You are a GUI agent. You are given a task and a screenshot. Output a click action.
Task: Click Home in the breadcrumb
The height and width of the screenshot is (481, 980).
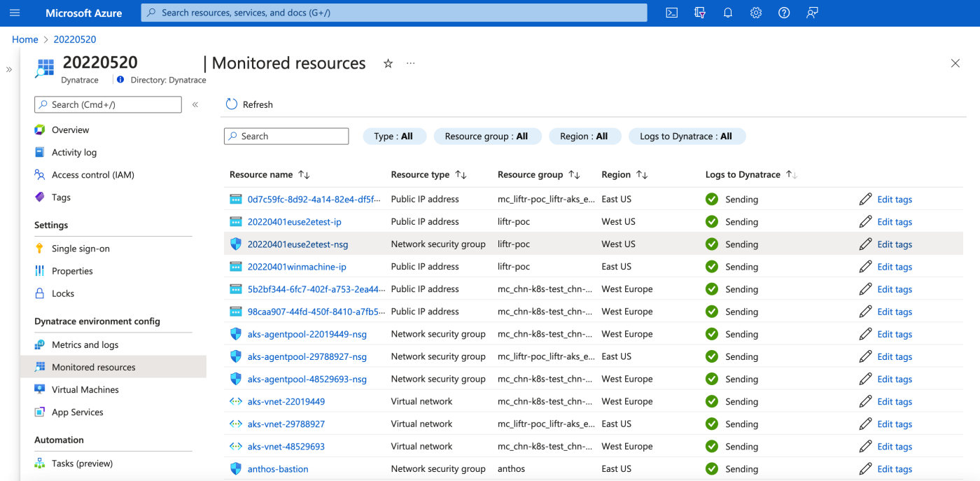pyautogui.click(x=24, y=39)
